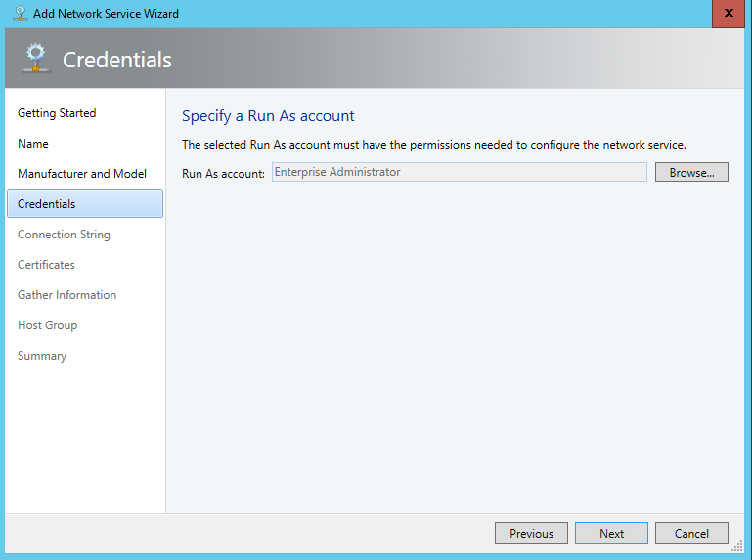This screenshot has width=752, height=560.
Task: Select the Name step in sidebar
Action: [x=33, y=144]
